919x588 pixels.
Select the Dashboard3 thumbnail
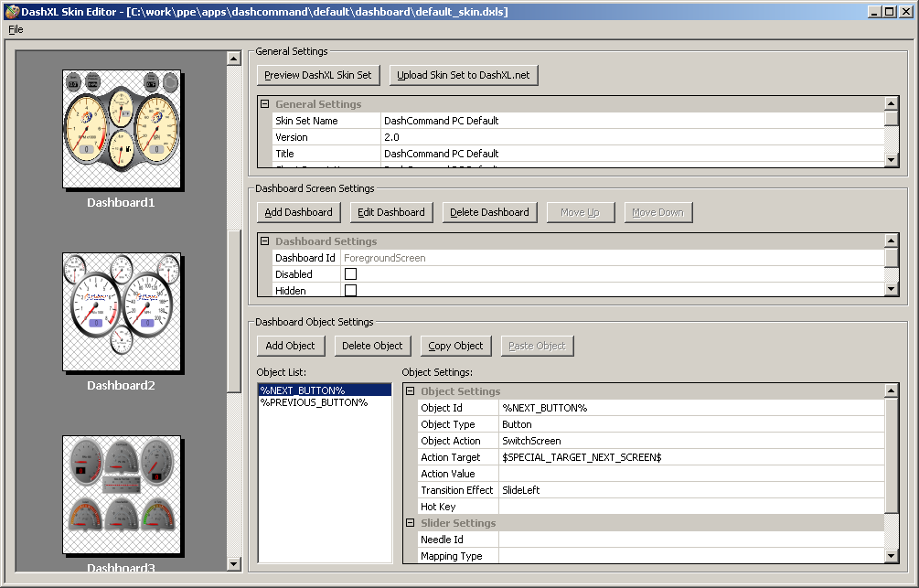click(122, 495)
